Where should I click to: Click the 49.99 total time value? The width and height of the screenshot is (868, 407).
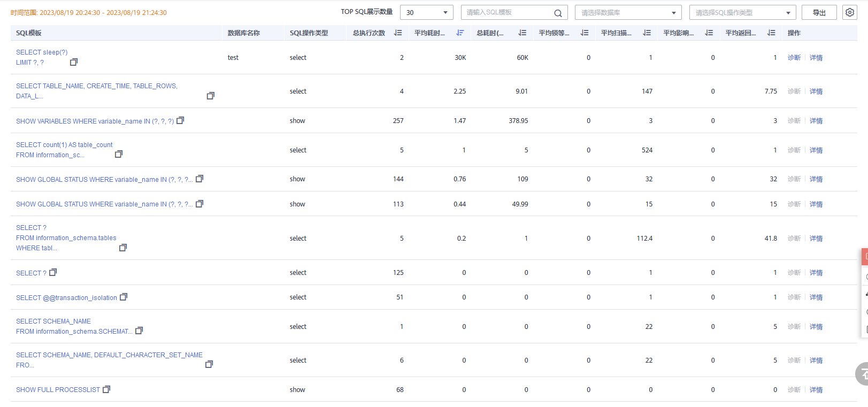pos(520,204)
